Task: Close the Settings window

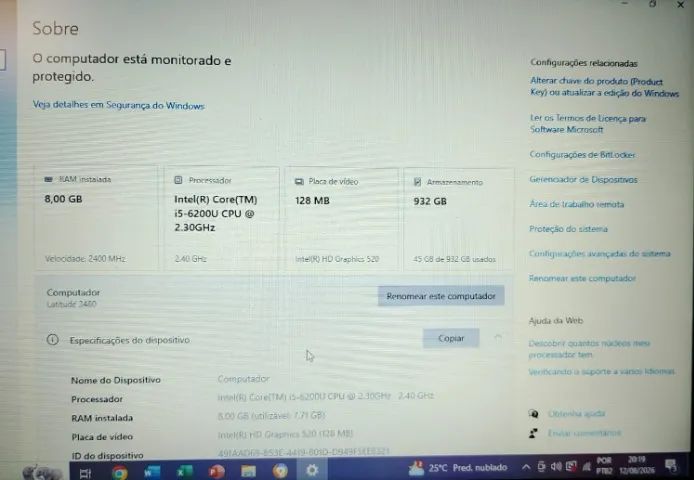Action: coord(680,4)
